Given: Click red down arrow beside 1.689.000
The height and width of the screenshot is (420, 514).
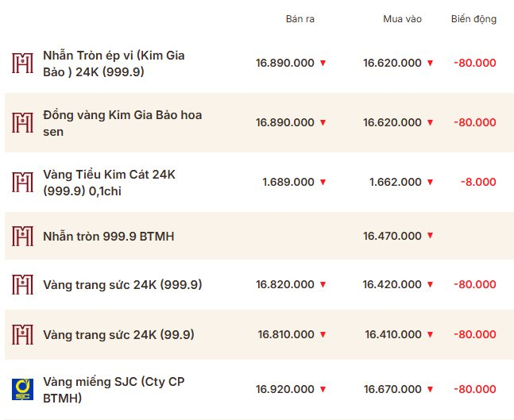Looking at the screenshot, I should (x=323, y=183).
